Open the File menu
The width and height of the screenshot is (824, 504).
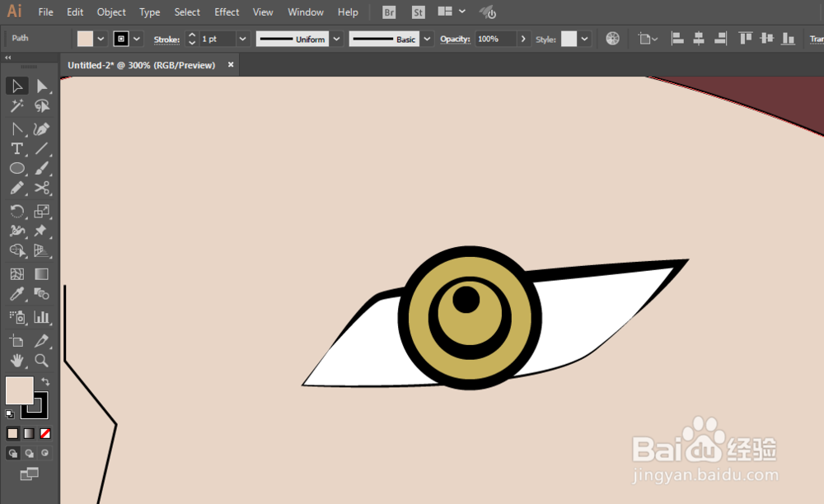[x=45, y=12]
